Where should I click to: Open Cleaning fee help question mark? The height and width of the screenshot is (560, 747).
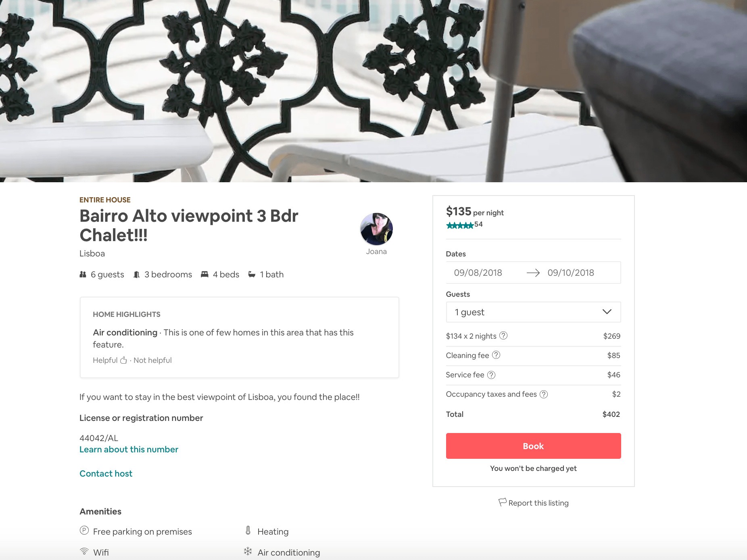[496, 355]
